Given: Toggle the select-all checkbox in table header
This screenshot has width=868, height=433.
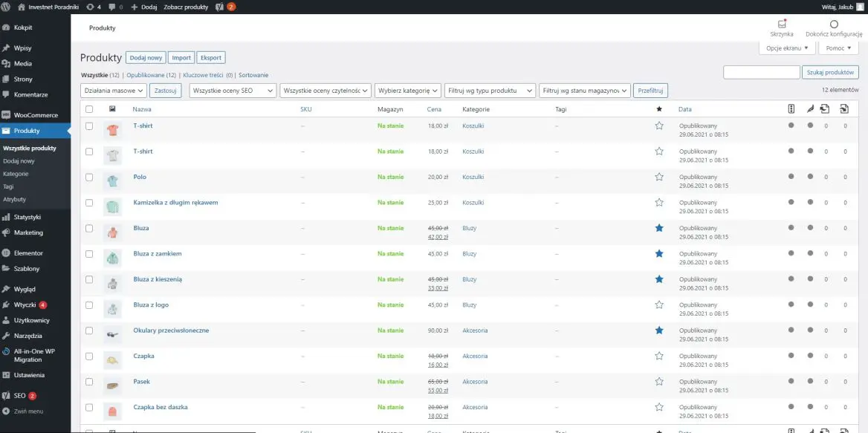Looking at the screenshot, I should tap(89, 108).
